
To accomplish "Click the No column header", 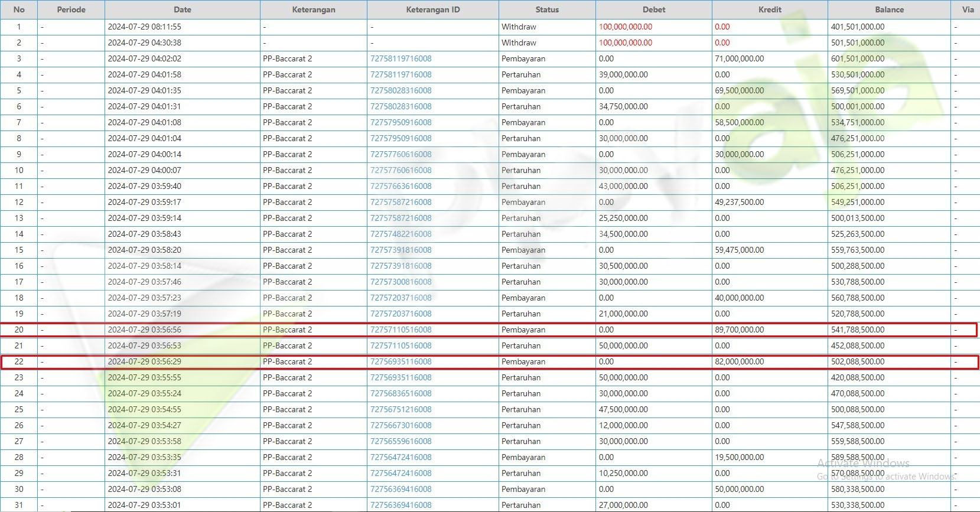I will [19, 9].
